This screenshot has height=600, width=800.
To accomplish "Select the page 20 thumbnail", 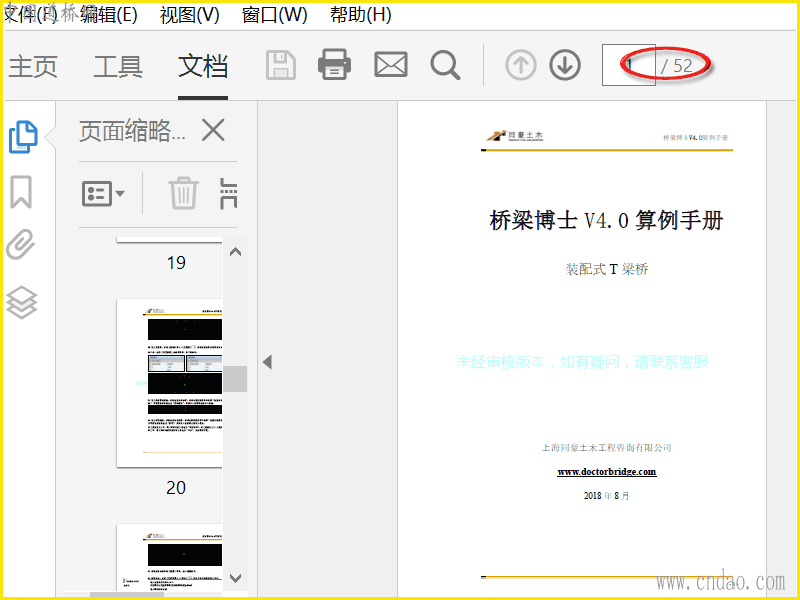I will 169,383.
